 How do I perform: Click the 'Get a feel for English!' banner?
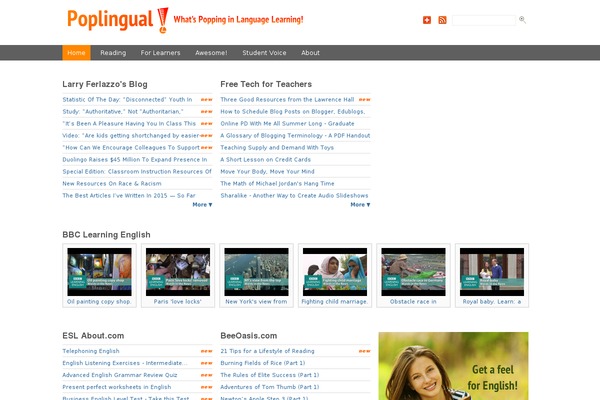(x=453, y=366)
